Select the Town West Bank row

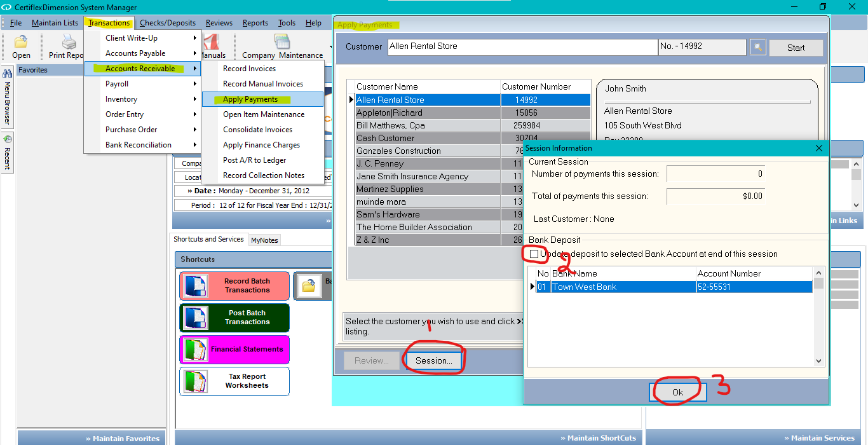(674, 287)
